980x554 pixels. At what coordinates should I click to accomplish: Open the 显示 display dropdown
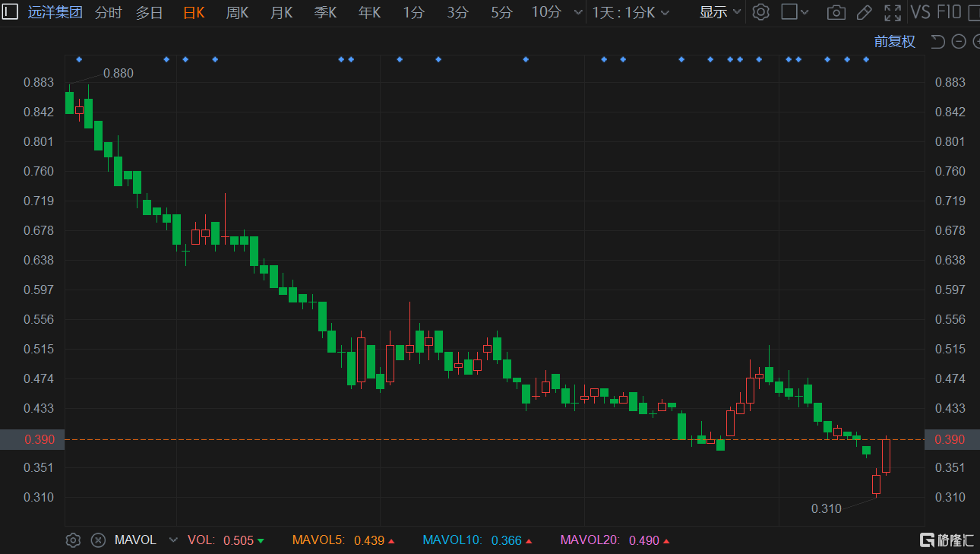(720, 12)
